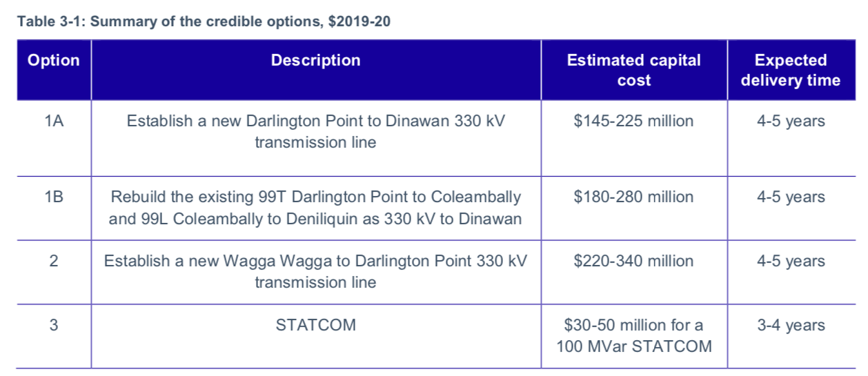
Task: Click the Darlington Point to Dinawan description
Action: (x=315, y=132)
